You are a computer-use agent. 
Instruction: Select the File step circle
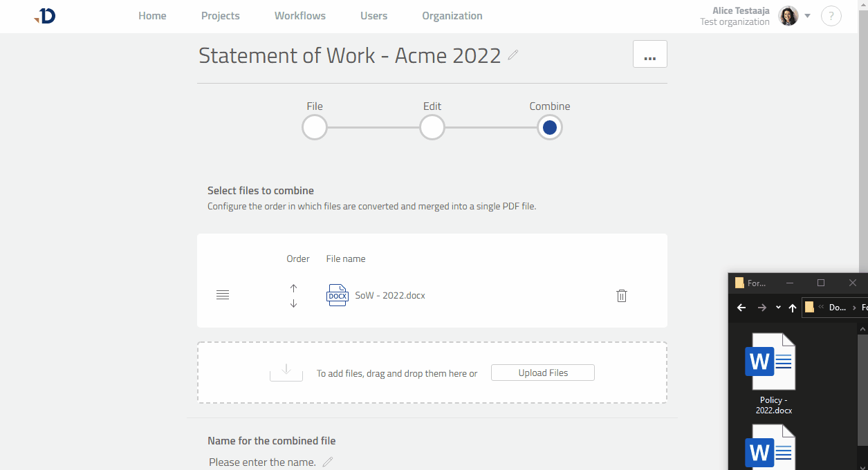point(315,128)
